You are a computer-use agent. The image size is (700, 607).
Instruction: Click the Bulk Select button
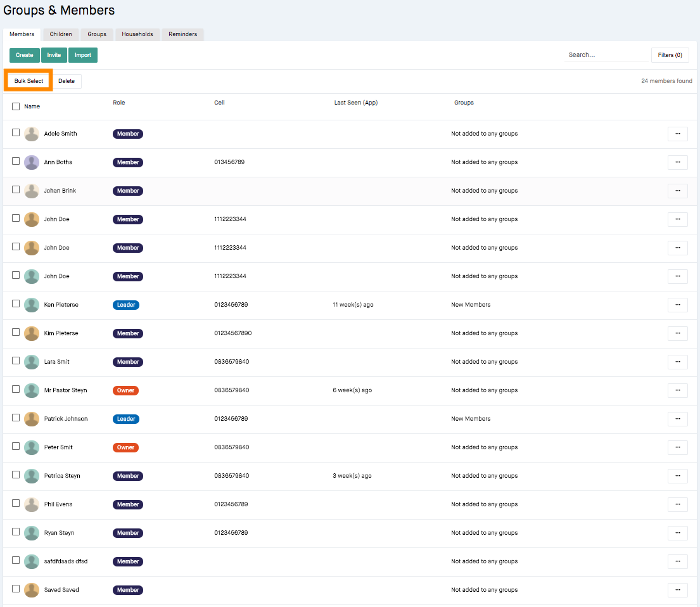pos(28,80)
